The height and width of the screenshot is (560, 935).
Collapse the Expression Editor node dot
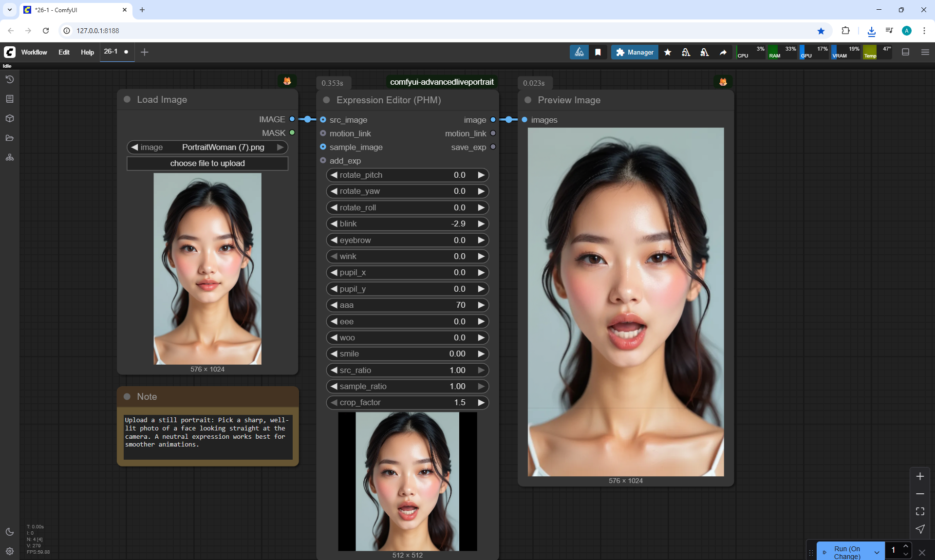coord(327,100)
